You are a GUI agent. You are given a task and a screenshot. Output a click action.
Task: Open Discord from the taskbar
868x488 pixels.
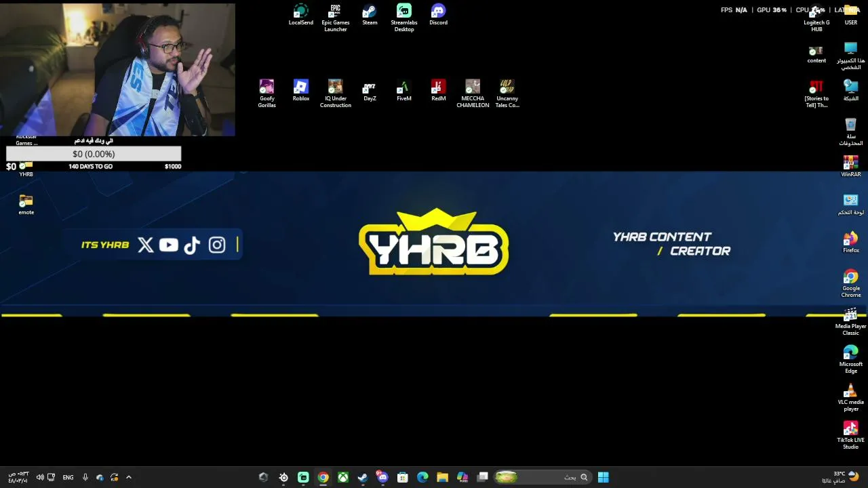pos(382,477)
